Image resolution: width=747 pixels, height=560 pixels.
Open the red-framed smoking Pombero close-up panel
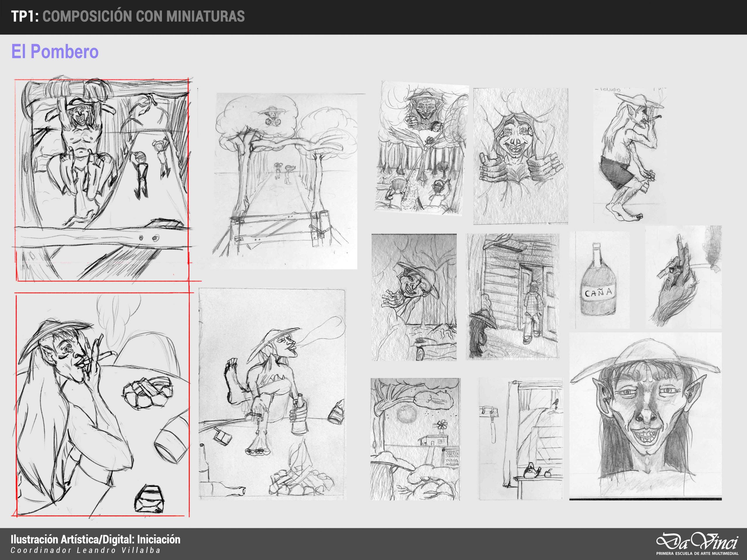(x=102, y=405)
